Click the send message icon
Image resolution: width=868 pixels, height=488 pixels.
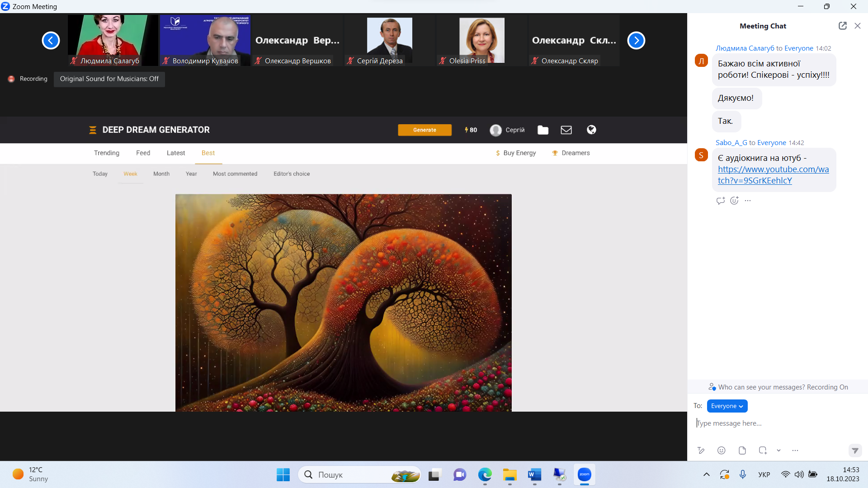pos(855,450)
